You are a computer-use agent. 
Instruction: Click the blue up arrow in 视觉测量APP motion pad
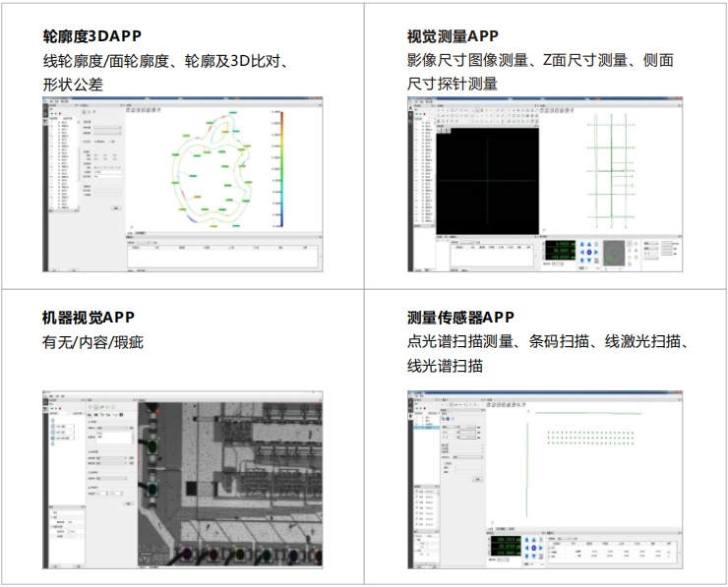[x=589, y=244]
